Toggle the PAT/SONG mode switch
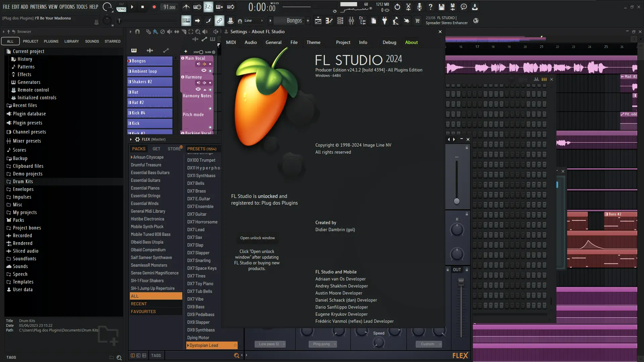This screenshot has height=362, width=644. 121,7
